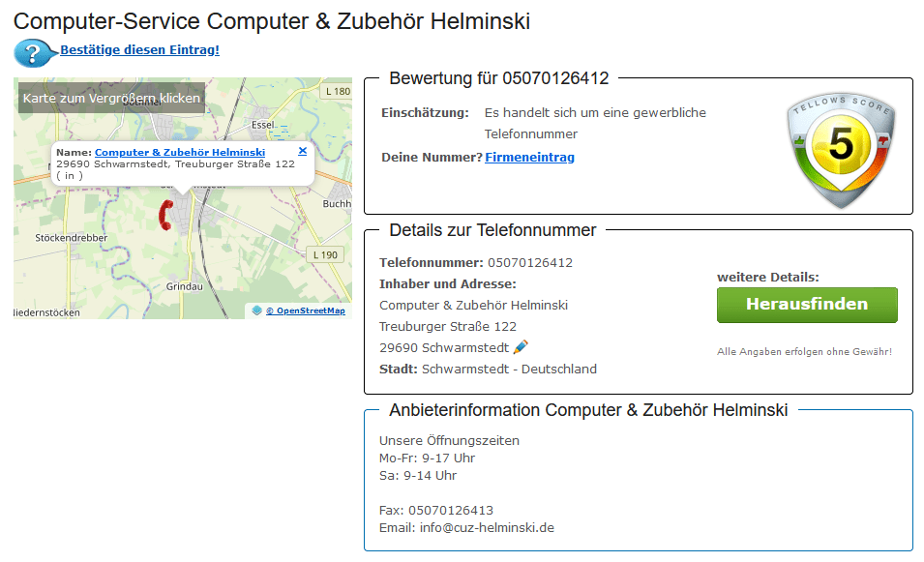Click 'Stöckendrebber' place name on the map

pos(72,238)
